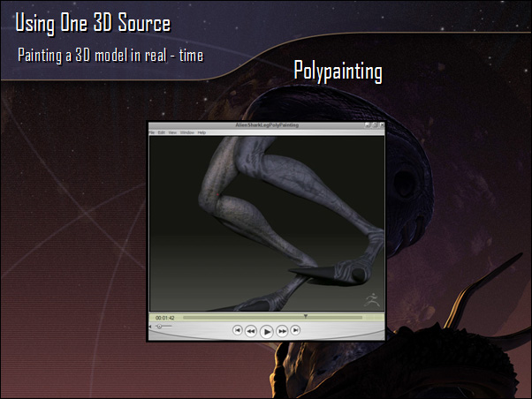Maximize the player window
This screenshot has width=532, height=399.
pos(375,125)
